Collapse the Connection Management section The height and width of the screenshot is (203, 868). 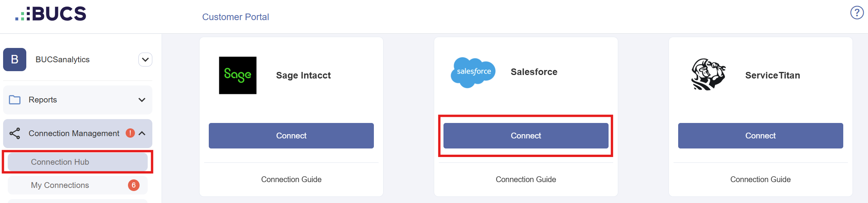pos(142,133)
